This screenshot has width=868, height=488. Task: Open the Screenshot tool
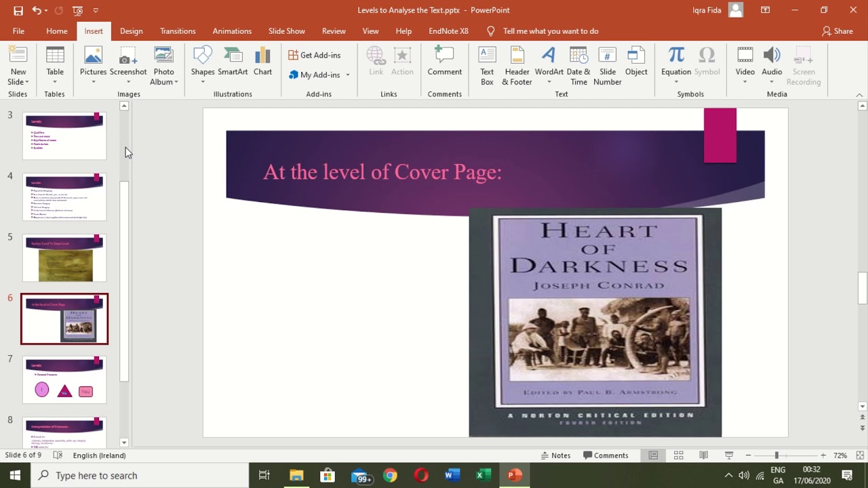pyautogui.click(x=128, y=66)
